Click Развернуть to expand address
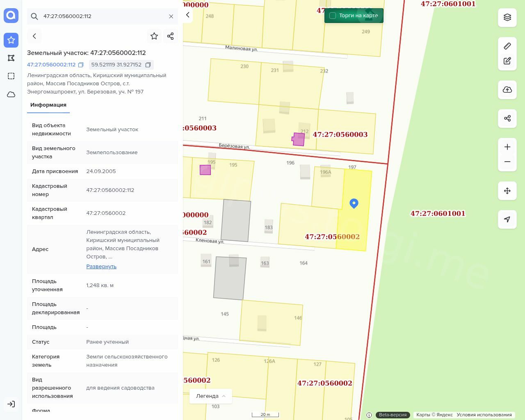The width and height of the screenshot is (525, 420). [101, 267]
